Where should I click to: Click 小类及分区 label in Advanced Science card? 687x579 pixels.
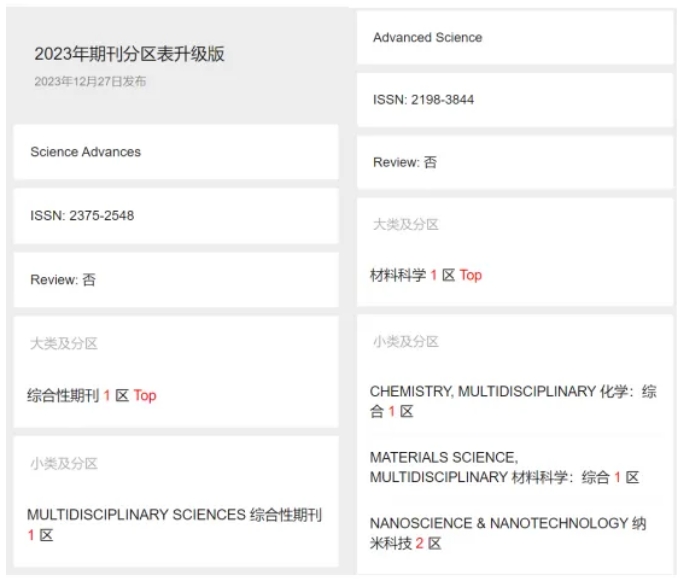(406, 342)
